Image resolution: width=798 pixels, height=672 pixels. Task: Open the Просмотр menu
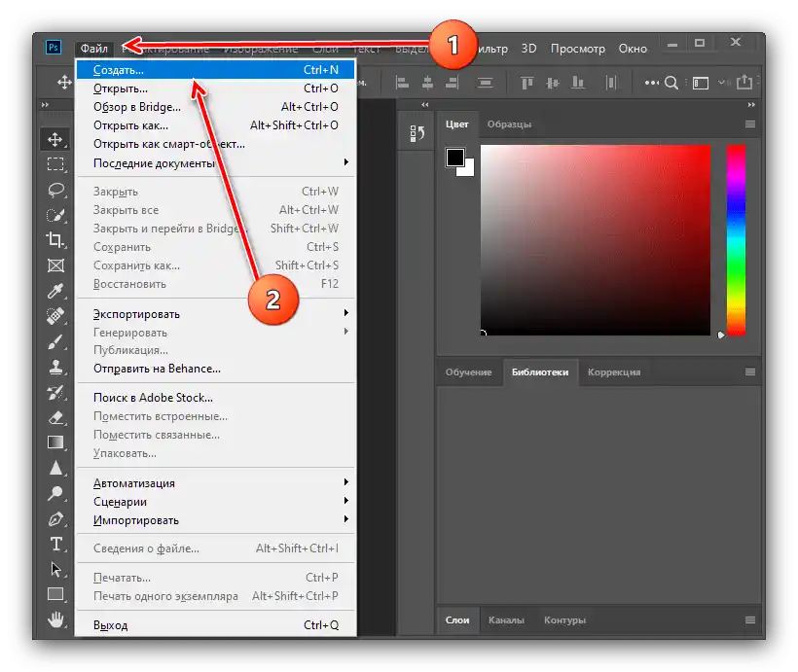tap(578, 49)
